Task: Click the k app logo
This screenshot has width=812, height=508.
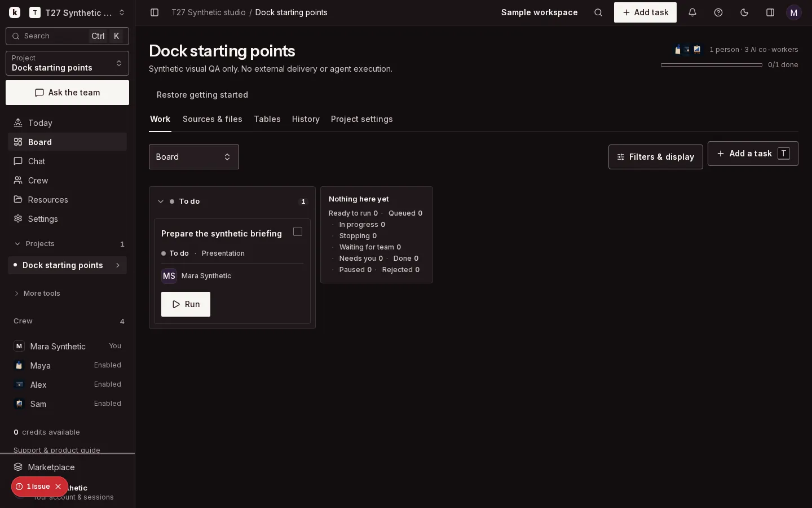Action: point(15,12)
